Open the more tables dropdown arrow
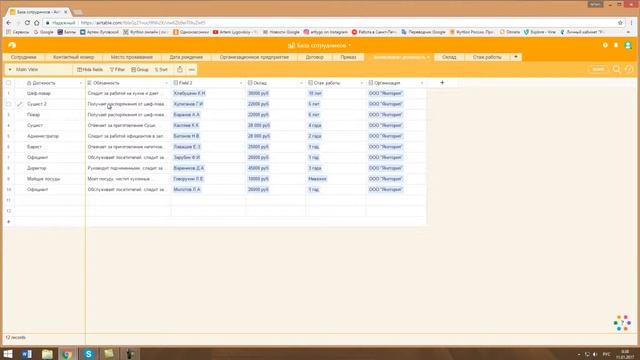Screen dimensions: 640x360 pyautogui.click(x=516, y=57)
